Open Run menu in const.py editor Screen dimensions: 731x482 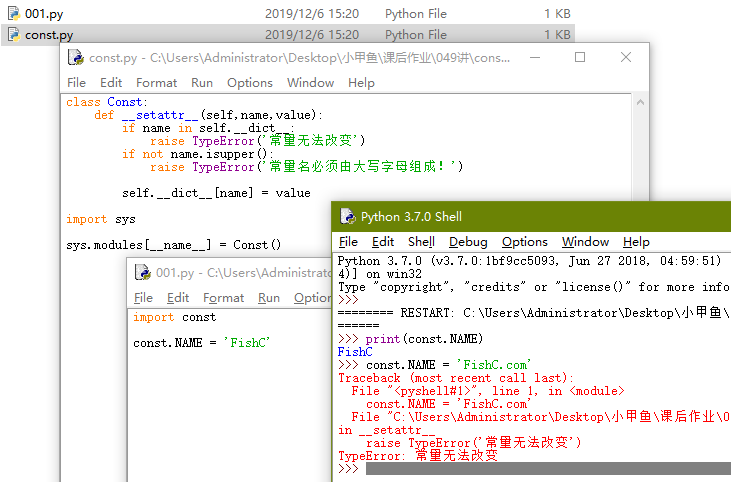point(202,83)
